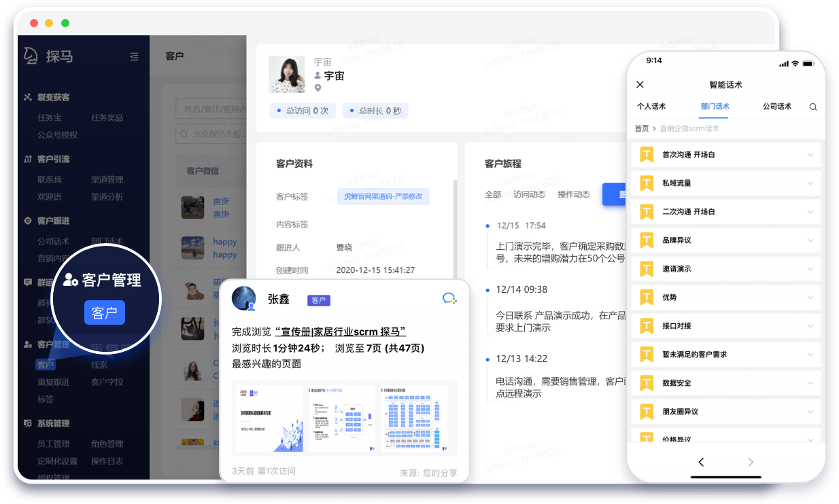Open the first browsed page thumbnail
Image resolution: width=839 pixels, height=504 pixels.
[269, 418]
